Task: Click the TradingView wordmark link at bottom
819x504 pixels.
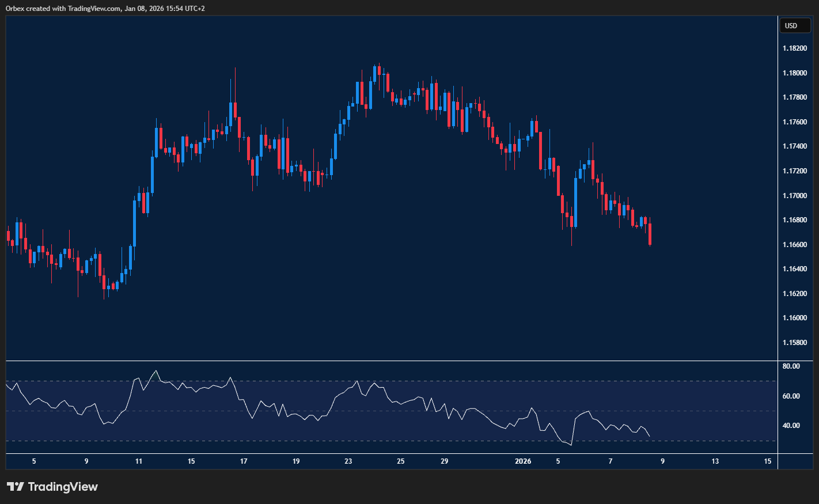Action: pos(63,487)
